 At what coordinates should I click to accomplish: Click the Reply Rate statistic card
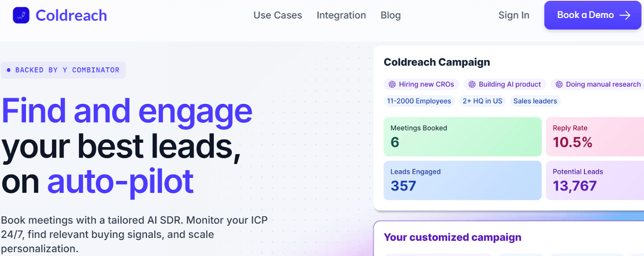[595, 136]
